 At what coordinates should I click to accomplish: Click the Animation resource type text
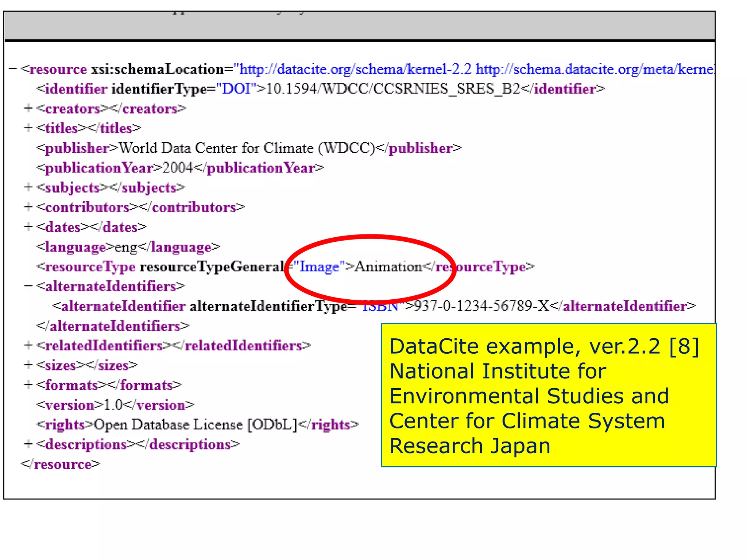pos(388,267)
